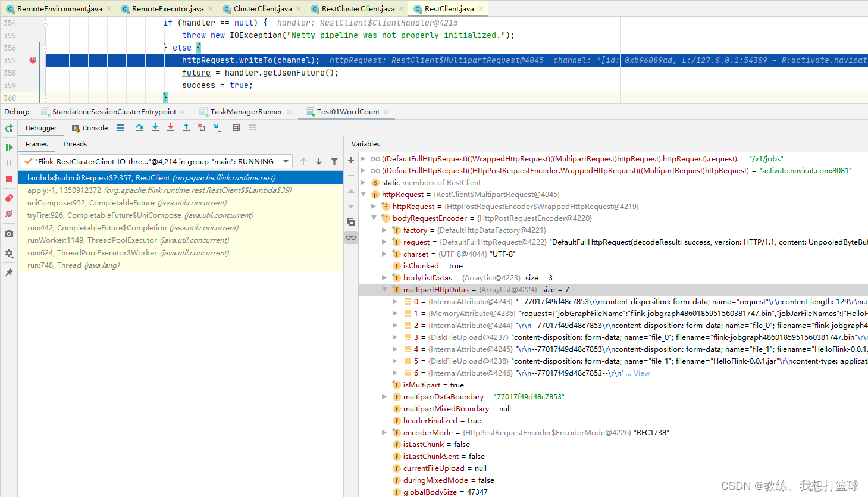Collapse the multipartHttpDatas list
The width and height of the screenshot is (868, 497).
384,289
